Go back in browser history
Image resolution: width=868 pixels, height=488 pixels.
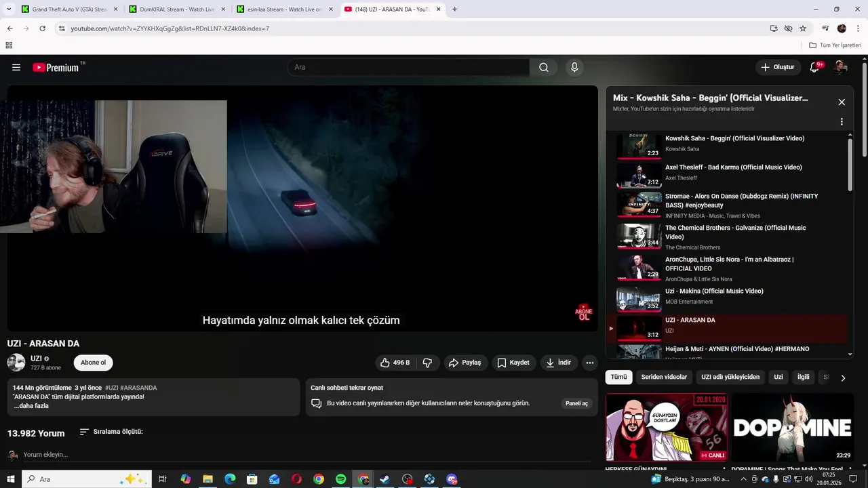(9, 28)
